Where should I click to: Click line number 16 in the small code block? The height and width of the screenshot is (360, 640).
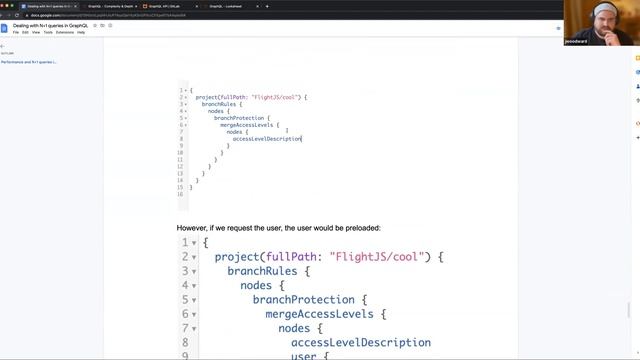180,194
